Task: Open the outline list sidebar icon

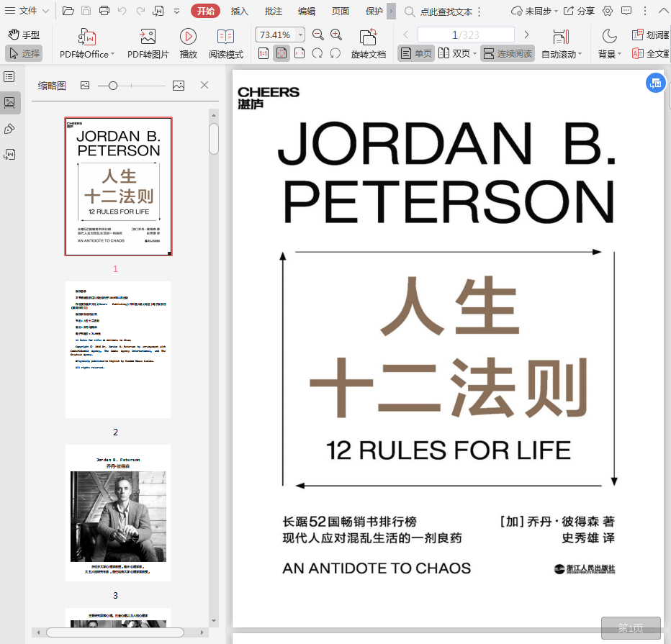Action: [9, 77]
